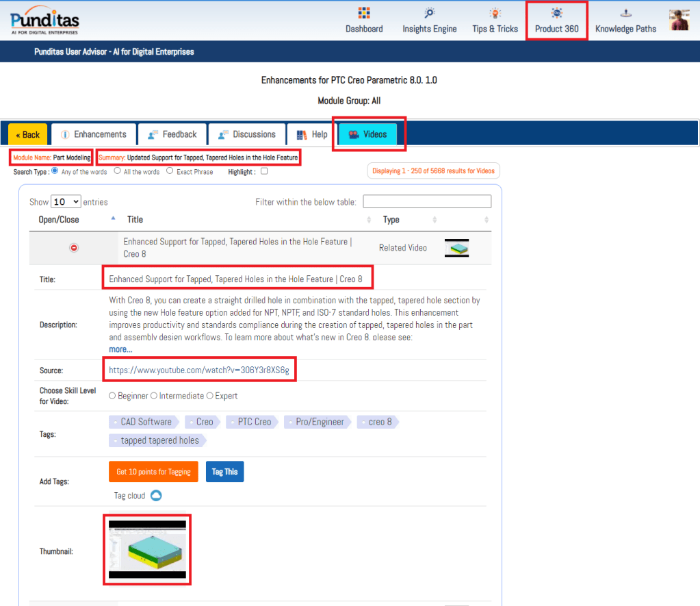The image size is (700, 606).
Task: Switch to the Feedback tab
Action: pos(172,134)
